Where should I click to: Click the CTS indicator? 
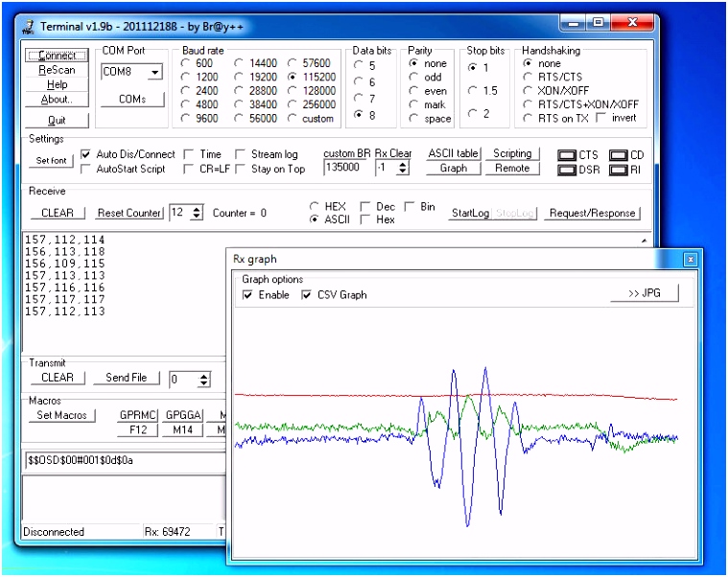[x=567, y=155]
